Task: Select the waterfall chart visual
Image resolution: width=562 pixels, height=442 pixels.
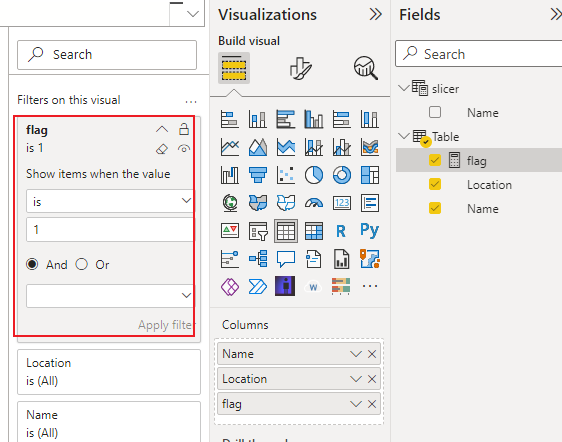Action: 230,175
